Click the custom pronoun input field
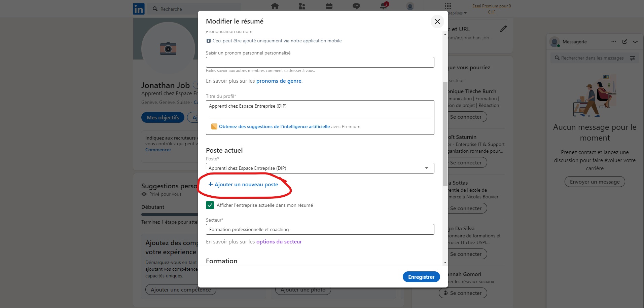The height and width of the screenshot is (308, 644). pos(320,62)
